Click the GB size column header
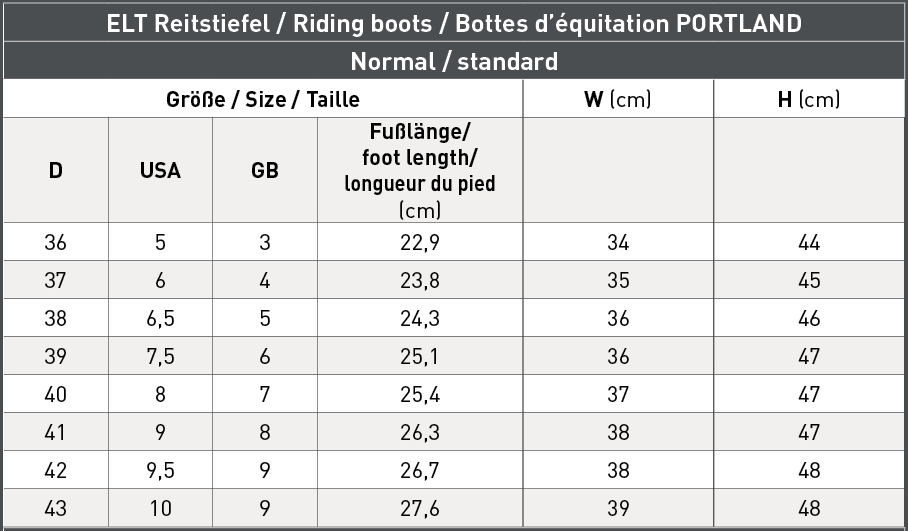Screen dimensions: 908x531 265,170
